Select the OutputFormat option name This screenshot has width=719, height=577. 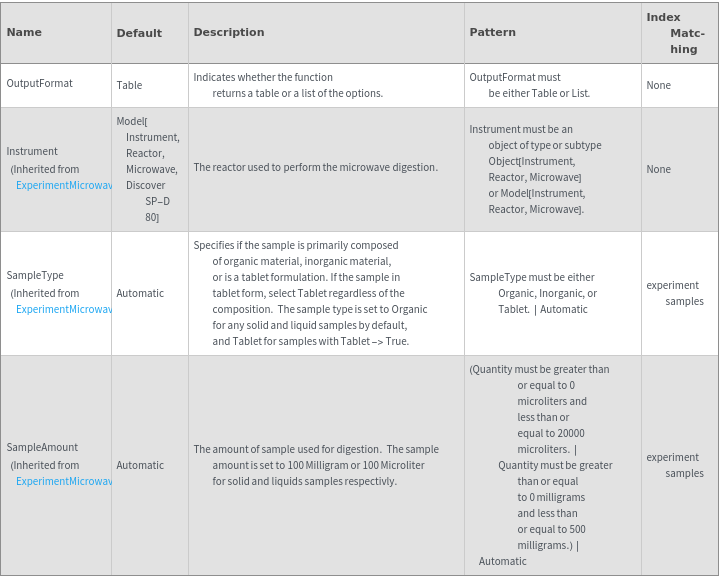pyautogui.click(x=40, y=83)
